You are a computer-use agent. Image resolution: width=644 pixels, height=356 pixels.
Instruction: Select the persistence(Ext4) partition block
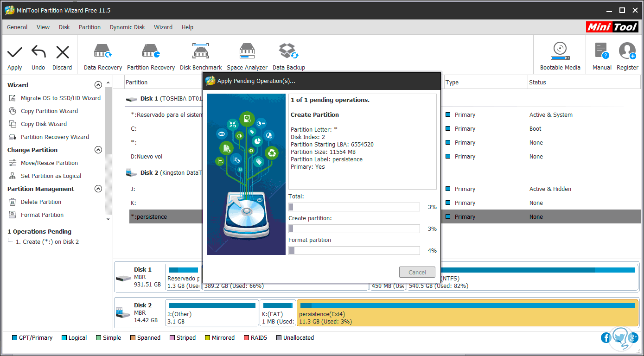click(467, 313)
